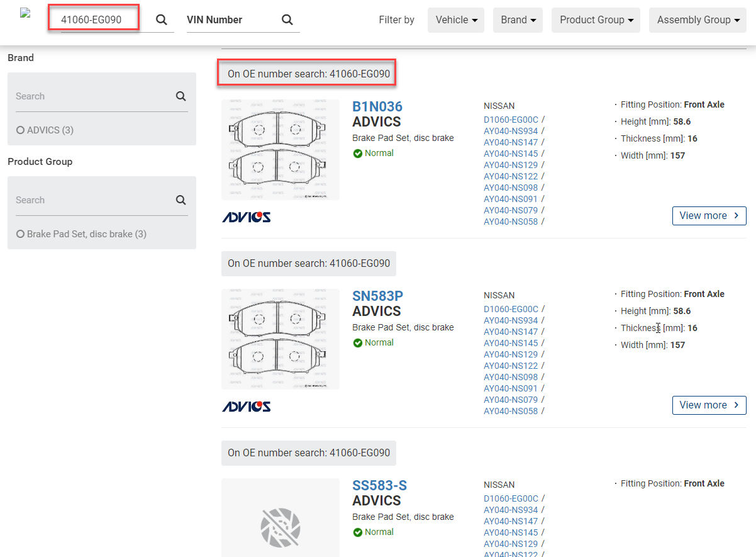Open the SN583P product link
This screenshot has height=557, width=756.
(378, 296)
